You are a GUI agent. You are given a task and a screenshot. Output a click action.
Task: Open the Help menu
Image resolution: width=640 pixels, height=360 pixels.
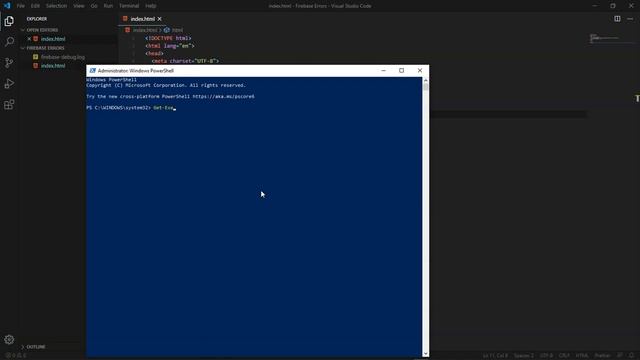click(151, 6)
